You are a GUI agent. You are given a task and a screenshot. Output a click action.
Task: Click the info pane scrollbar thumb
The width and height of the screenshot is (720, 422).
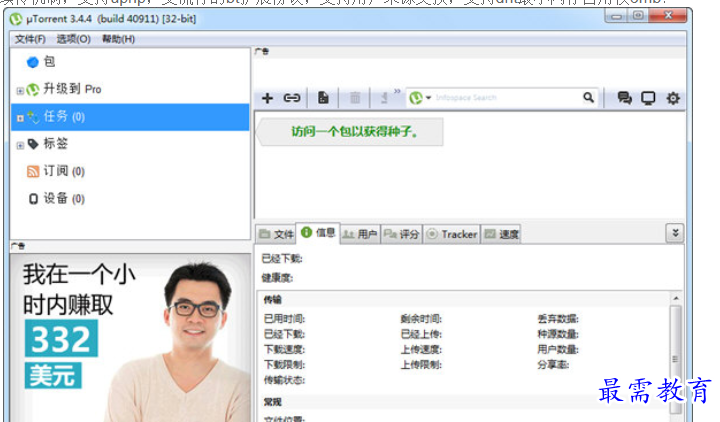(x=675, y=359)
